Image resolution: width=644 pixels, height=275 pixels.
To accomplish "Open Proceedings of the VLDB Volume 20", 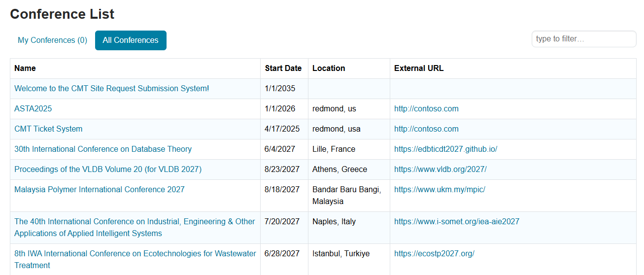I will click(108, 170).
